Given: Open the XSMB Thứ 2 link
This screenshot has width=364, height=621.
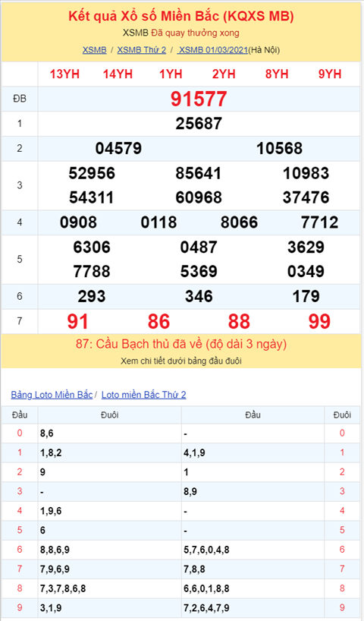Looking at the screenshot, I should click(142, 50).
